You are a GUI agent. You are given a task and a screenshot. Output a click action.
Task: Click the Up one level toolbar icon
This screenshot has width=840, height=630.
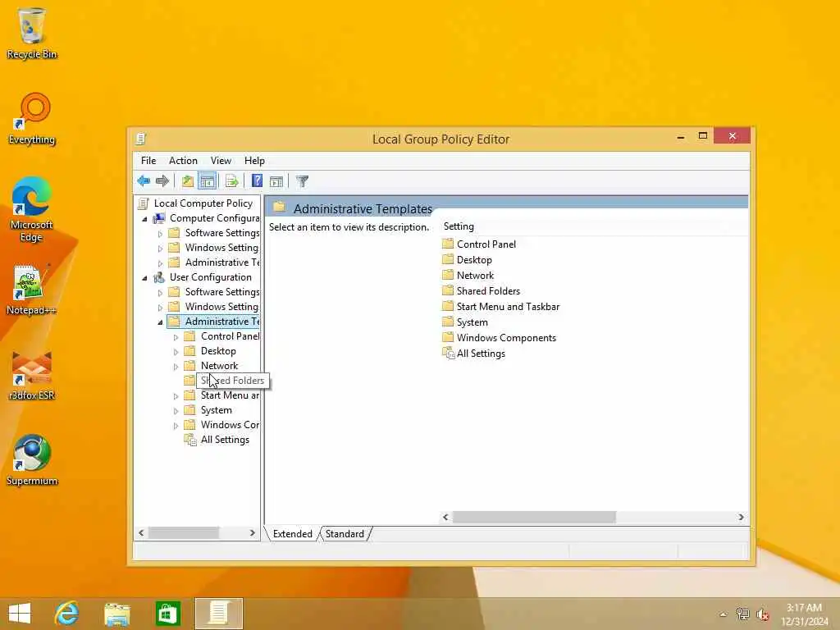click(188, 181)
